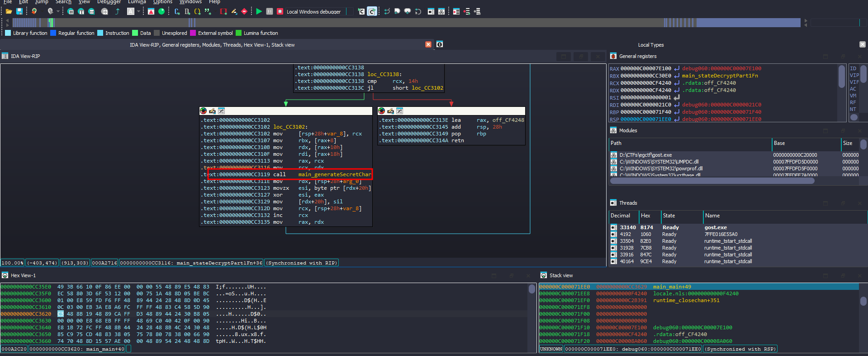Screen dimensions: 868x356
Task: Click the Open file folder icon
Action: coord(9,11)
